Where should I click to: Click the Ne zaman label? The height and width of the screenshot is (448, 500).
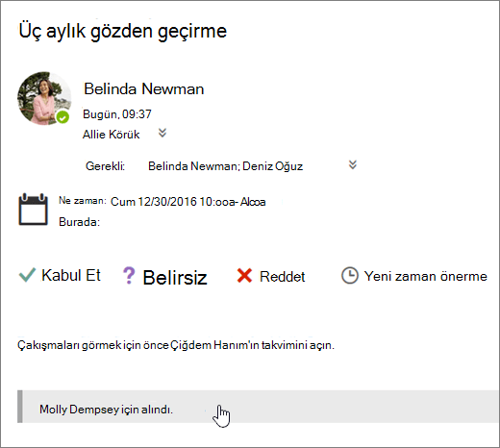(82, 201)
